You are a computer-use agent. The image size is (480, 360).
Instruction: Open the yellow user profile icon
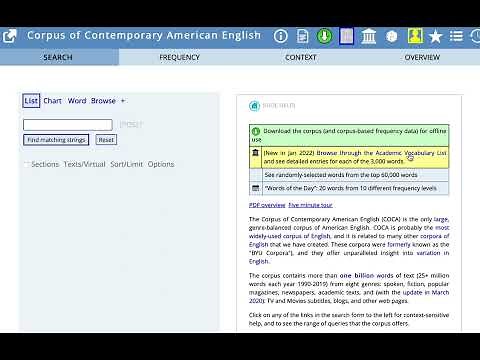click(x=415, y=36)
